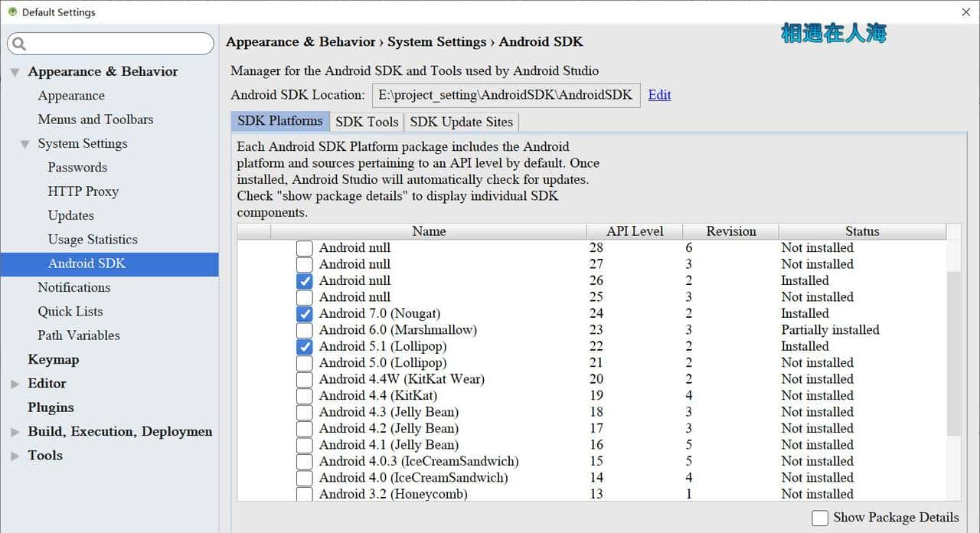
Task: Sort packages by the API Level column
Action: point(634,231)
